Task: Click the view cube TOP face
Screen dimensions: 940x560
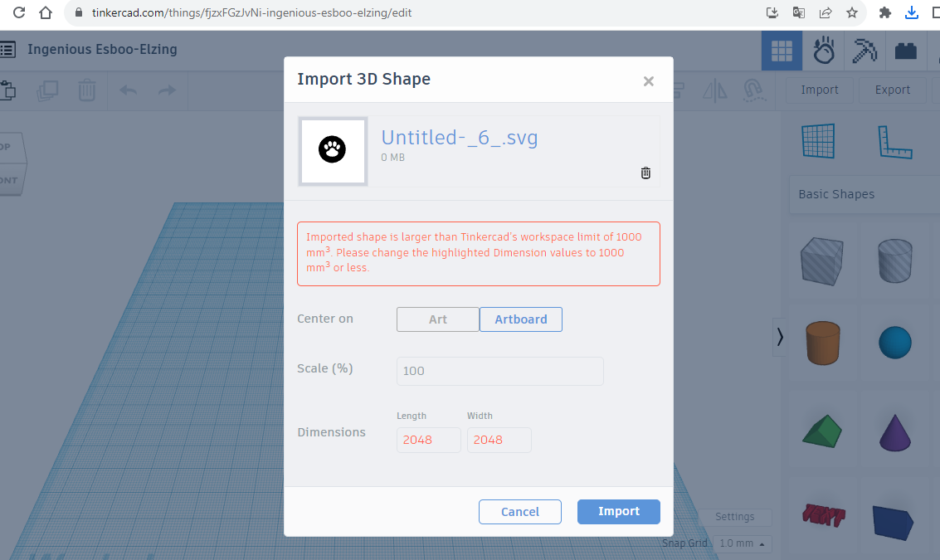Action: (x=11, y=148)
